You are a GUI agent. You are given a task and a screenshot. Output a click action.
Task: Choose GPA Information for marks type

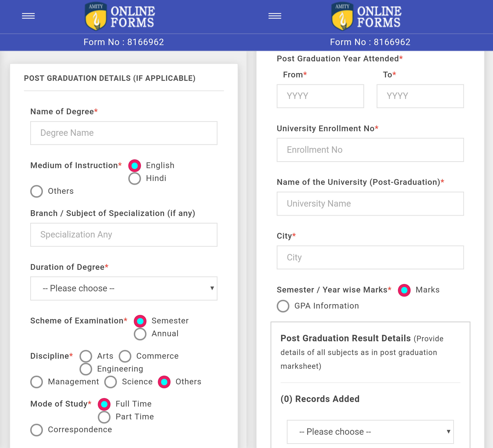[283, 306]
